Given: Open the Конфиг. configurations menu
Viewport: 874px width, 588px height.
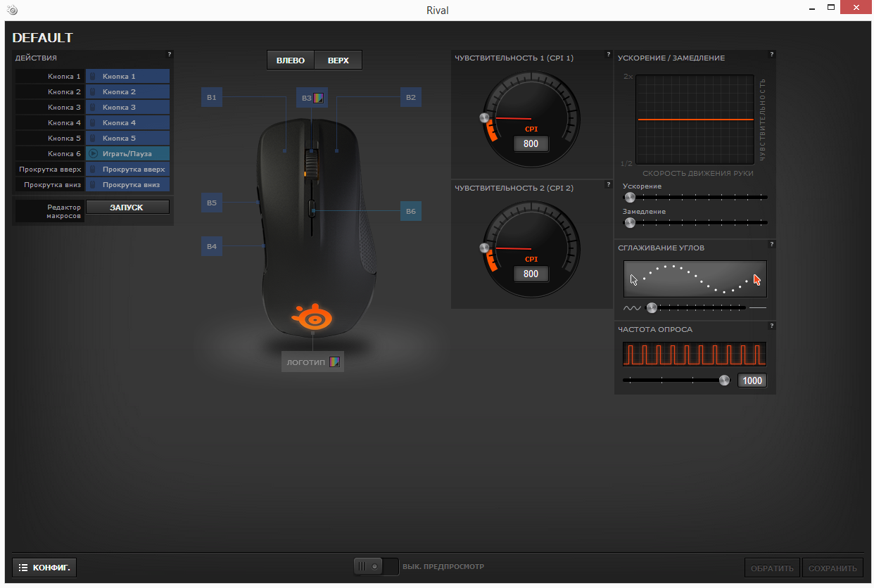Looking at the screenshot, I should (44, 567).
